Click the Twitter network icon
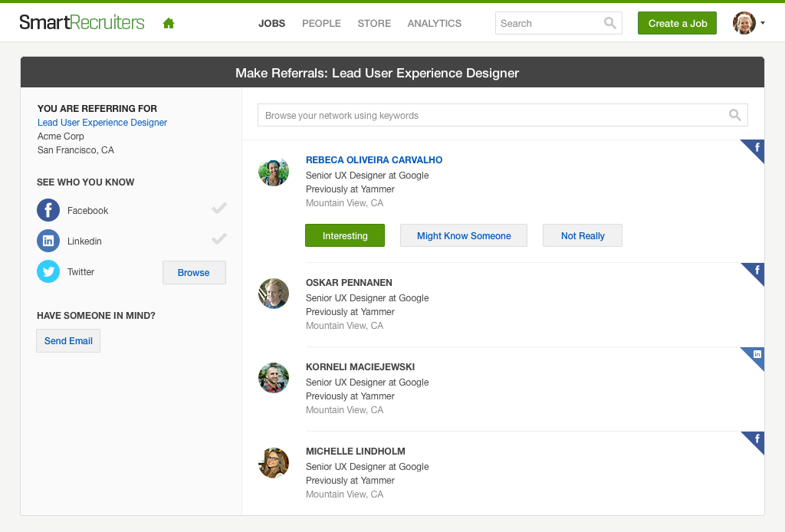785x532 pixels. point(48,272)
